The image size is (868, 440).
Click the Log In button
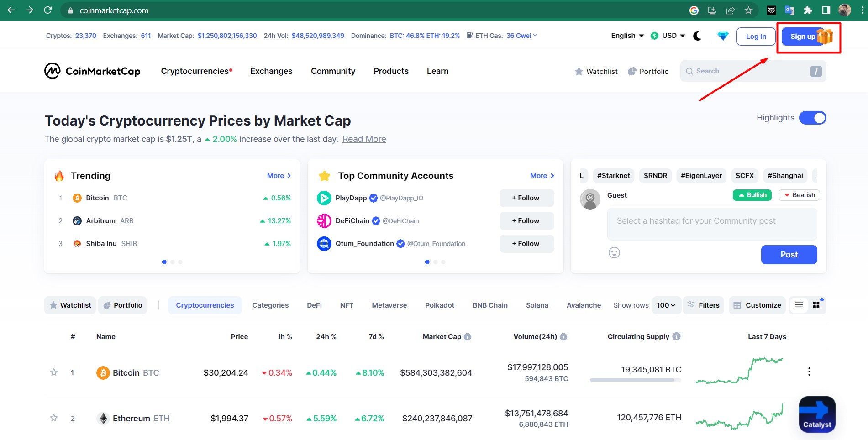(756, 37)
